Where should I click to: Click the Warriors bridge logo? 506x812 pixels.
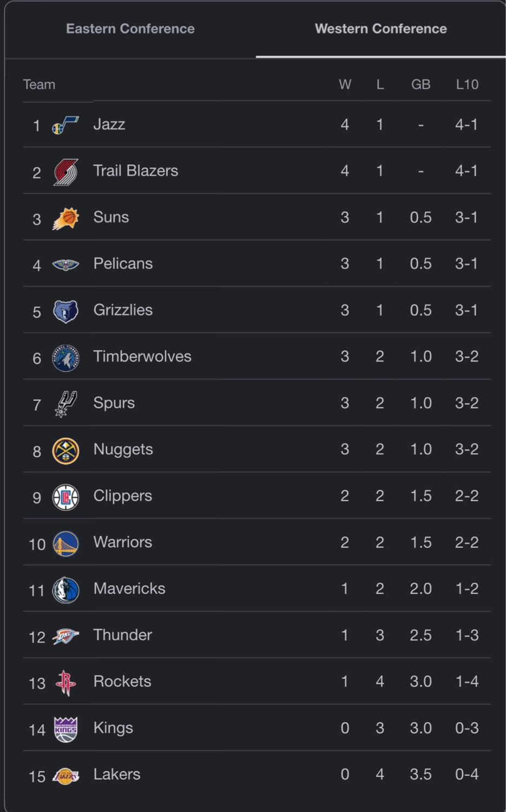point(65,544)
